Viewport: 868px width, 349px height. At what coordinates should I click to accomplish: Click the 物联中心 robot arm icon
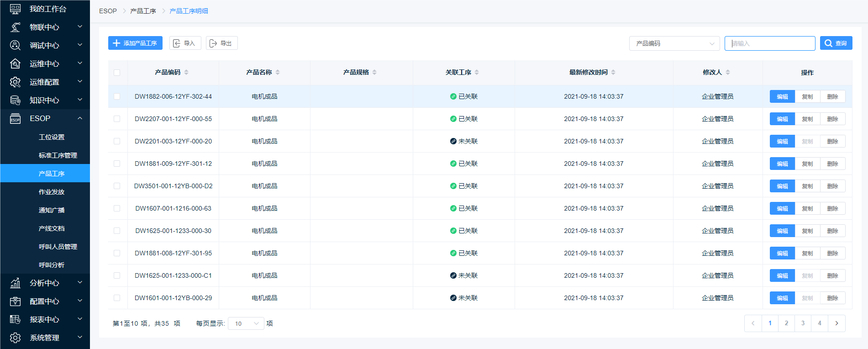15,27
